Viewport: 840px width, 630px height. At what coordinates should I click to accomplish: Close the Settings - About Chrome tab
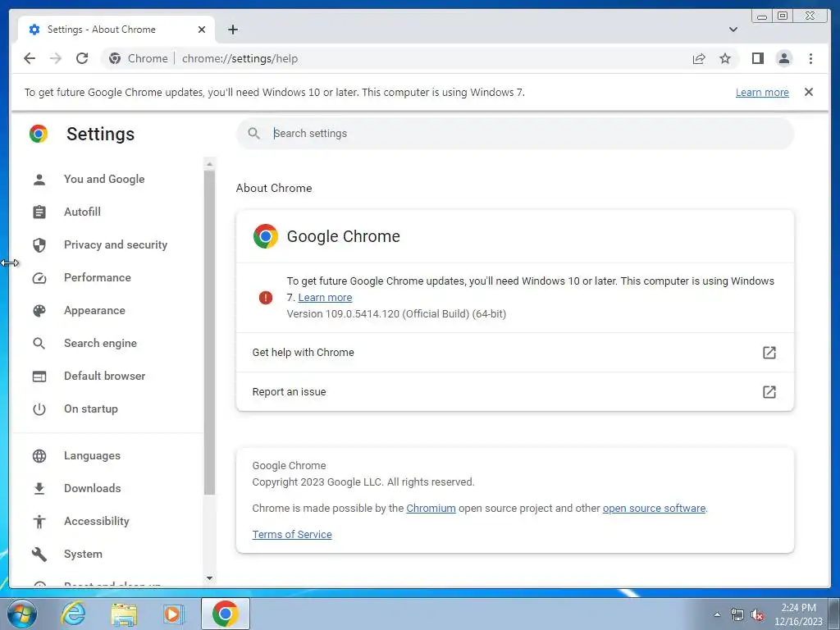coord(202,30)
